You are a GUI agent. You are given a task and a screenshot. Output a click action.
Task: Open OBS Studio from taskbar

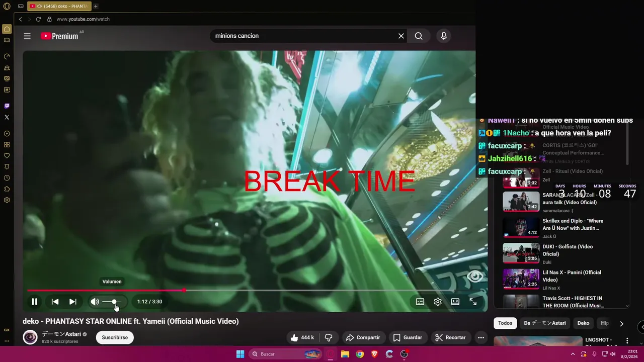pos(404,354)
